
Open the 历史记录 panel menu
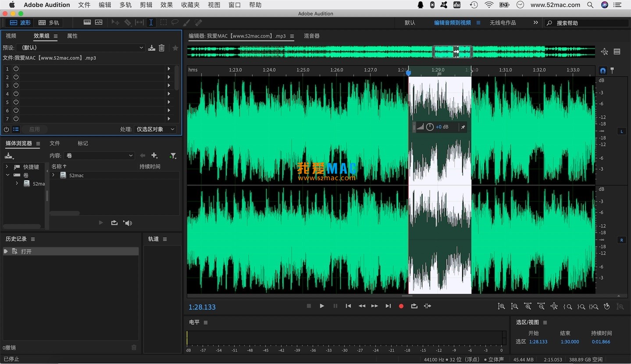[x=33, y=239]
